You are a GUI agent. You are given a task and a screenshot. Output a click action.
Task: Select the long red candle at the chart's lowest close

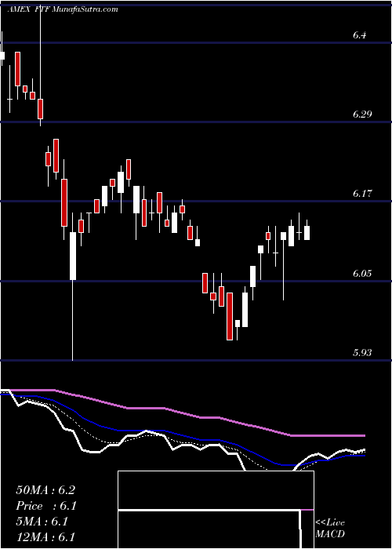click(230, 316)
